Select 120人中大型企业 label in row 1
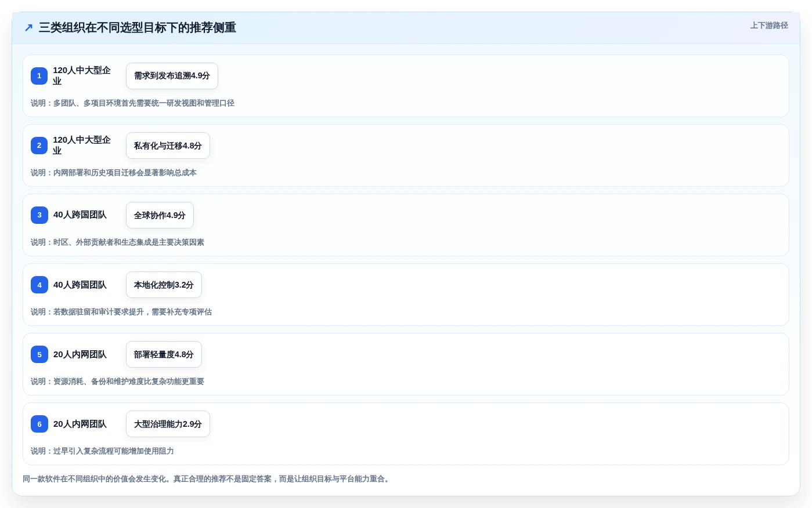812x508 pixels. [x=82, y=76]
